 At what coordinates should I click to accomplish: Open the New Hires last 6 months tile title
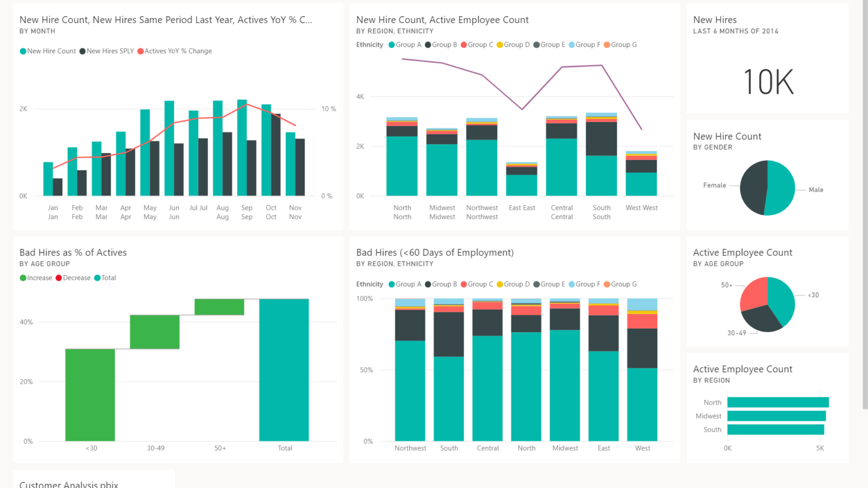click(715, 20)
